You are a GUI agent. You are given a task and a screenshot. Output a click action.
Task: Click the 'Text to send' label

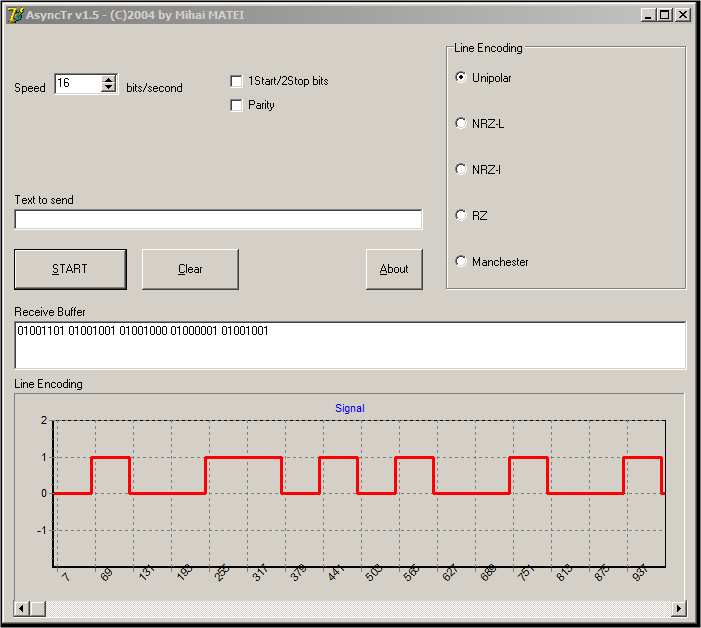(x=44, y=200)
